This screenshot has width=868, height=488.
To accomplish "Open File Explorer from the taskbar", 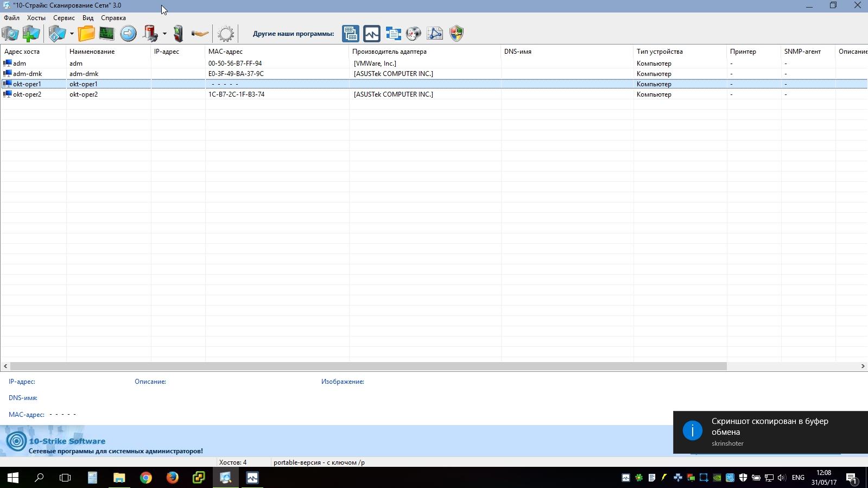I will (x=119, y=478).
